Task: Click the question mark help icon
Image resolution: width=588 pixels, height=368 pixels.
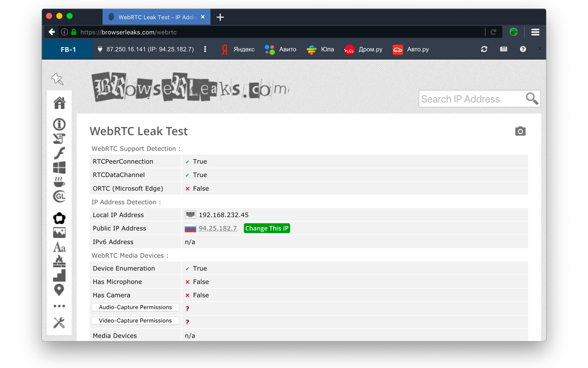Action: [x=523, y=49]
